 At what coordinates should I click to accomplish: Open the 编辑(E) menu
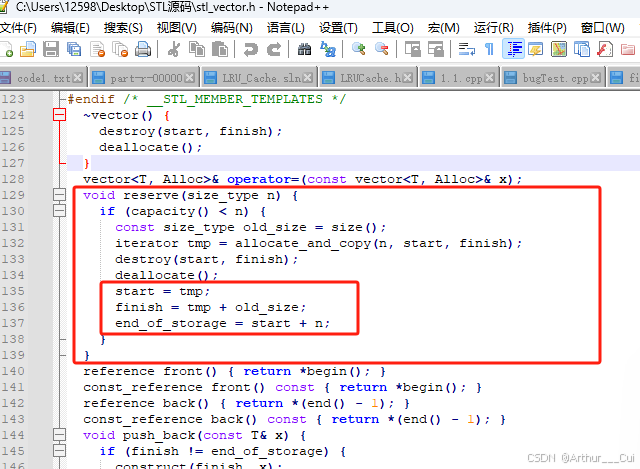tap(70, 28)
